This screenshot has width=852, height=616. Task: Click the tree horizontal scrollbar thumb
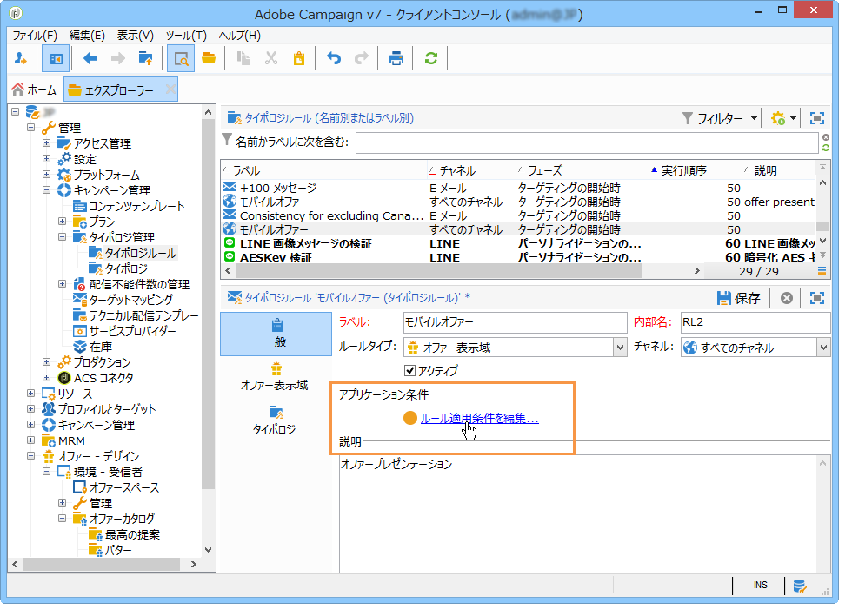(x=102, y=565)
